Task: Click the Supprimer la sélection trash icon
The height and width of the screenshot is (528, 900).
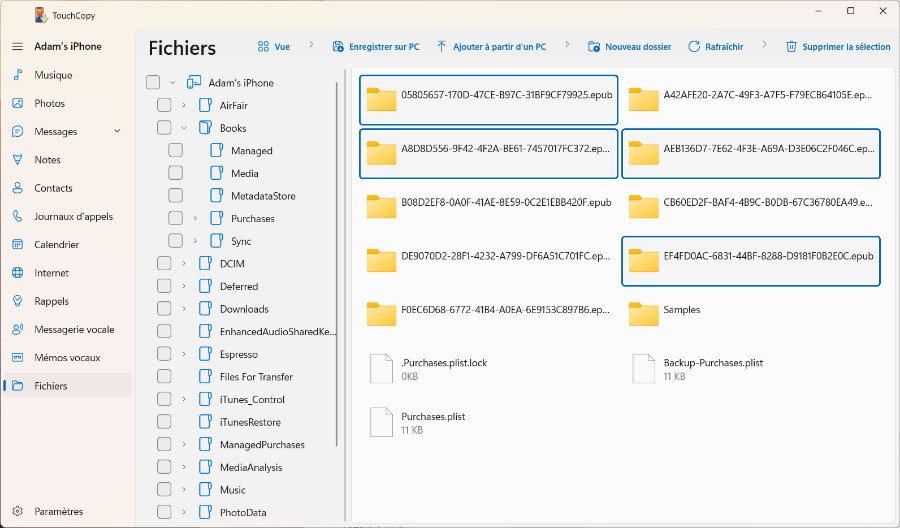Action: pyautogui.click(x=791, y=47)
